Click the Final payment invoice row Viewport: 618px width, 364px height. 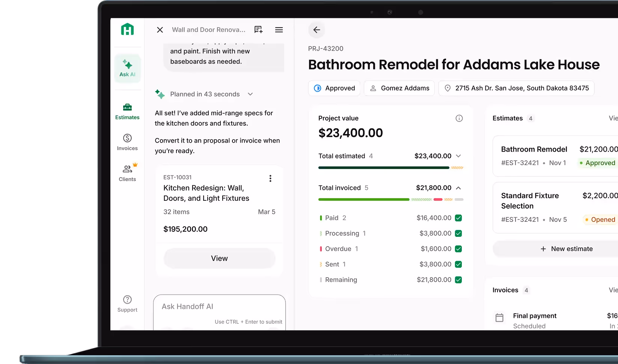click(556, 321)
